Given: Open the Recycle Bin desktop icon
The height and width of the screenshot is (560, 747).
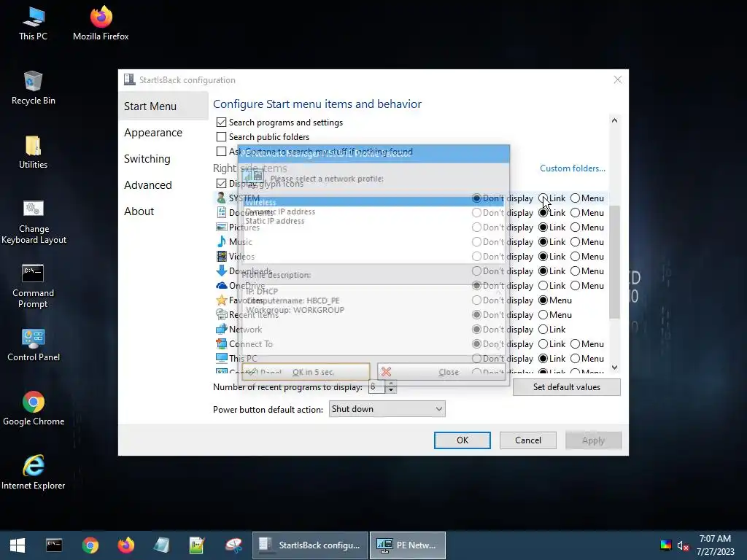Looking at the screenshot, I should click(x=34, y=87).
